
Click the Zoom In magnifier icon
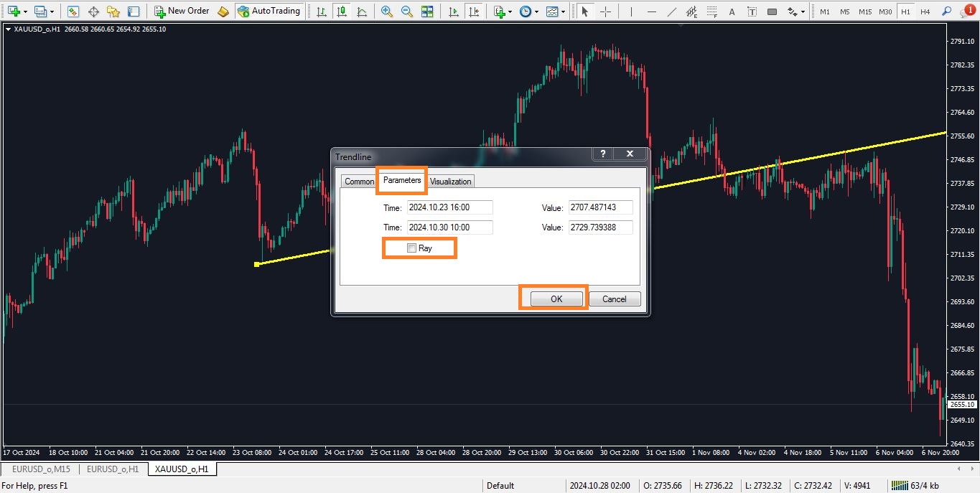387,11
